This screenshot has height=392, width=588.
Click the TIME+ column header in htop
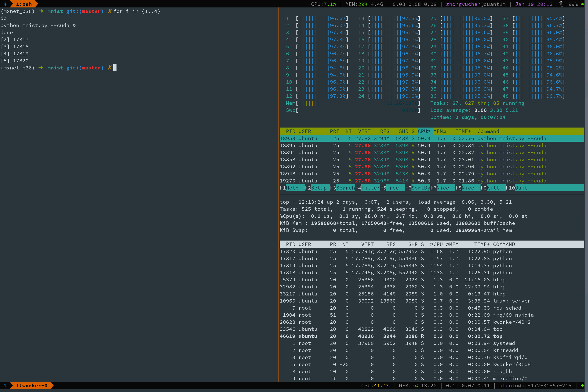pos(463,131)
